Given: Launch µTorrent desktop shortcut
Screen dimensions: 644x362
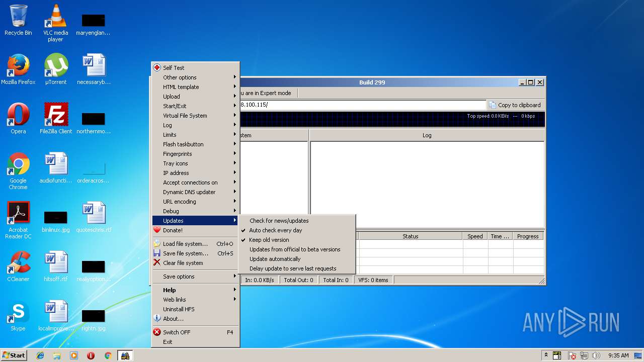Looking at the screenshot, I should [x=55, y=69].
